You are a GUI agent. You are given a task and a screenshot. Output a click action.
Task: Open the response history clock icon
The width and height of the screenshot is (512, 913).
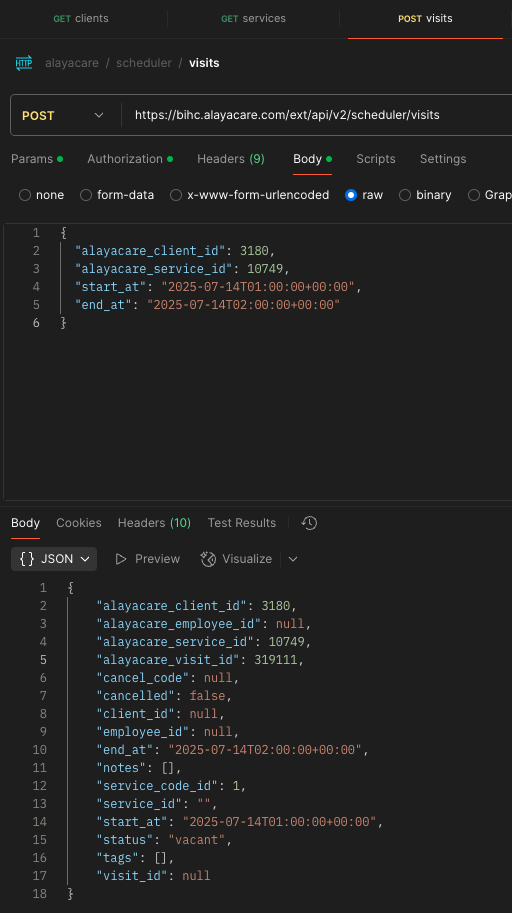tap(309, 523)
